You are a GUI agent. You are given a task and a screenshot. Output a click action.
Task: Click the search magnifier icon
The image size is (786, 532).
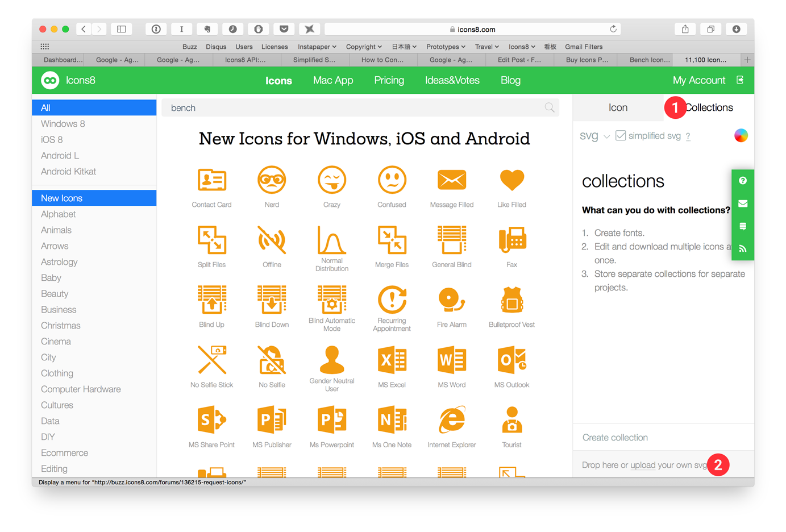point(549,107)
